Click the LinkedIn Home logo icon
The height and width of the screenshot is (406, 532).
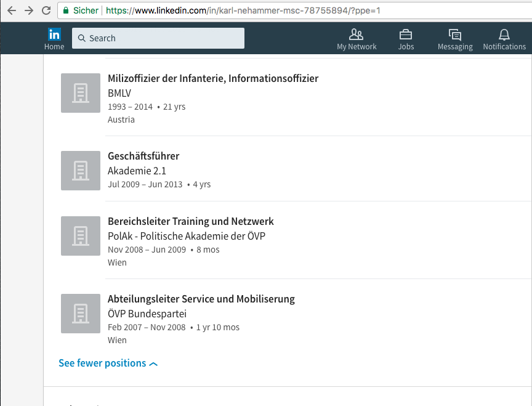click(54, 35)
